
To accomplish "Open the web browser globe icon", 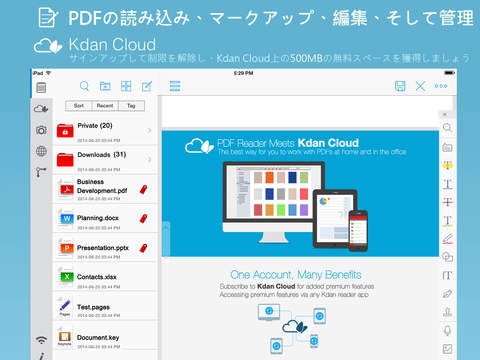I will [41, 151].
